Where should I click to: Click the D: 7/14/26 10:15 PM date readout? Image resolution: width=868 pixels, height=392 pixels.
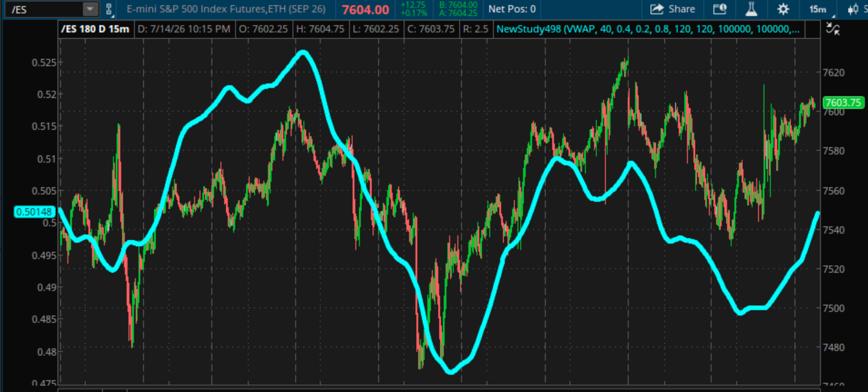[x=184, y=29]
